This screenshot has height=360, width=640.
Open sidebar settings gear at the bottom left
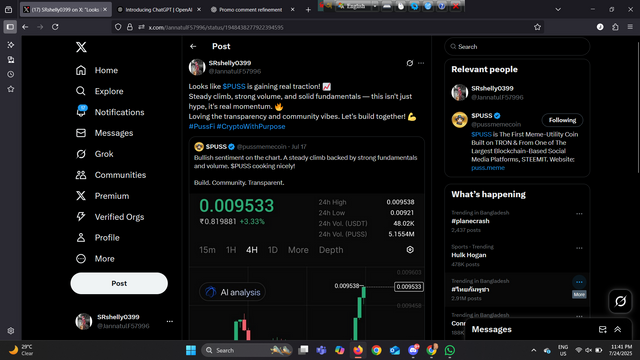[11, 331]
